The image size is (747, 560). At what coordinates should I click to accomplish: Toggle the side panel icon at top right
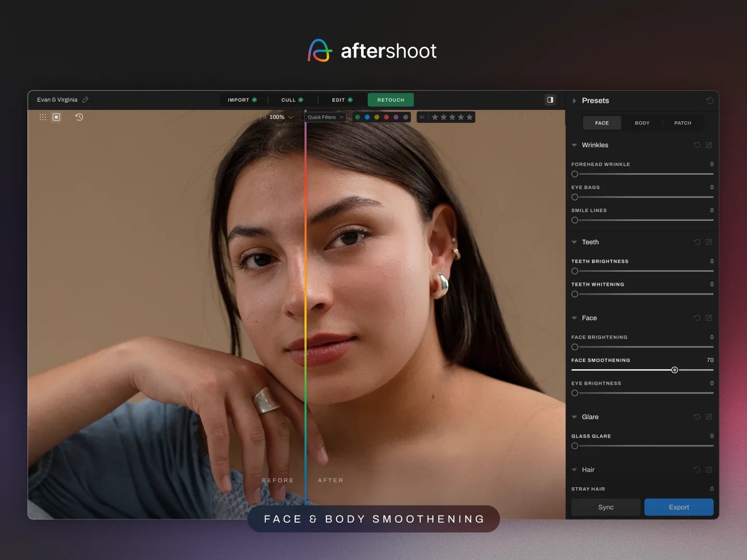550,100
